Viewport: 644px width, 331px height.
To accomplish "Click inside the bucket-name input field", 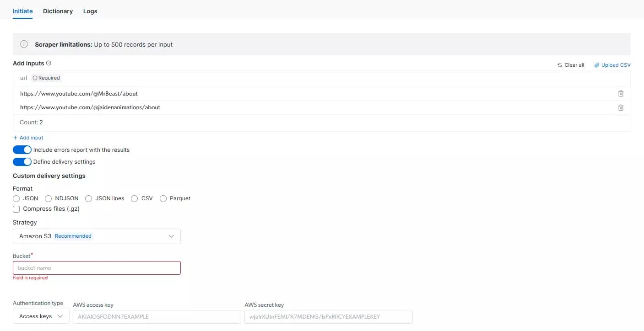I will (x=96, y=267).
